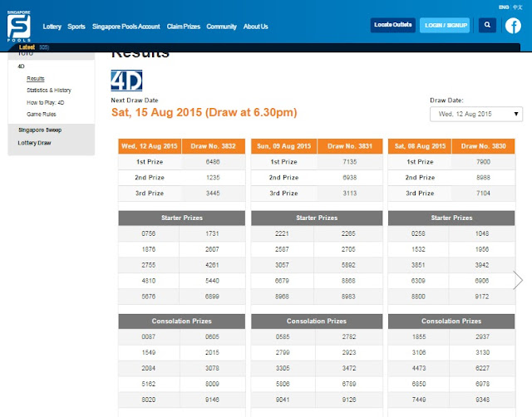Click Draw No. 3832 header
The image size is (532, 417).
(214, 146)
